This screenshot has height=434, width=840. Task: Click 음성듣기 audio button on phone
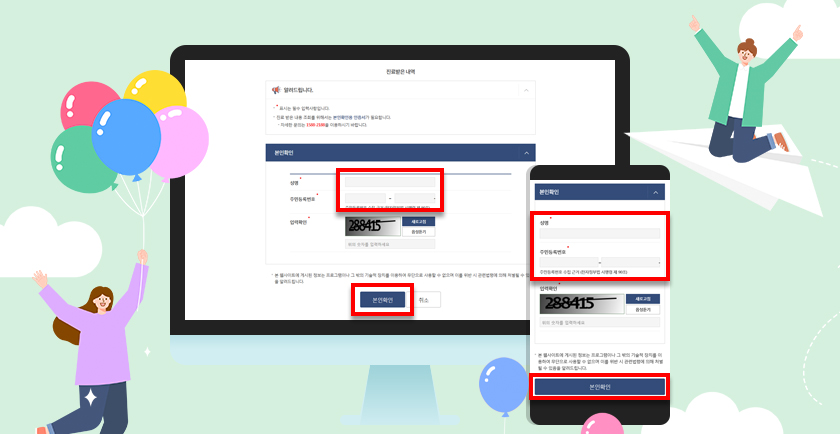coord(643,309)
